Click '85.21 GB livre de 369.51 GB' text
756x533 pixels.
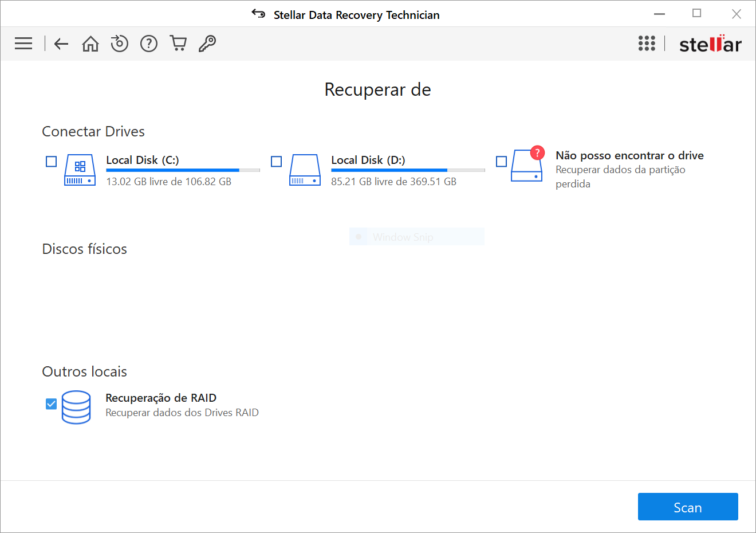394,182
